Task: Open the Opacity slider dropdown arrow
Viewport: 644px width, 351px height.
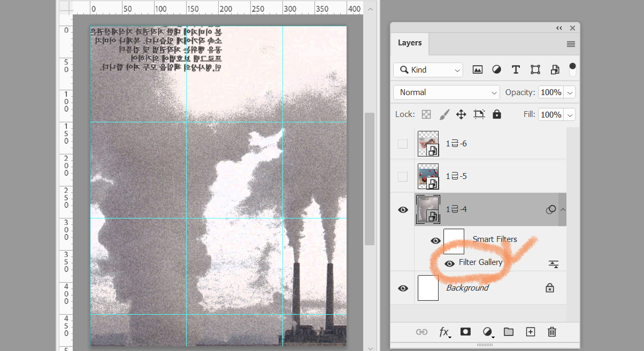Action: pos(570,92)
